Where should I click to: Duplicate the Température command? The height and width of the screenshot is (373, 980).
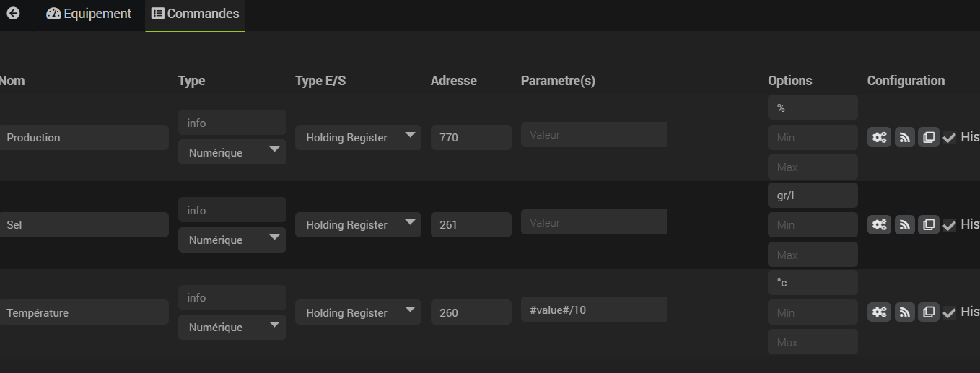[x=929, y=312]
